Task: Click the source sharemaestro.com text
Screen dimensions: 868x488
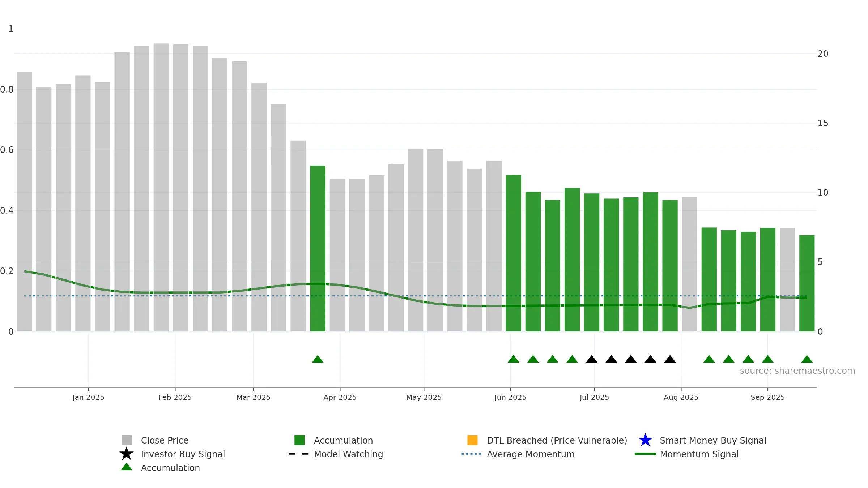Action: pyautogui.click(x=797, y=371)
